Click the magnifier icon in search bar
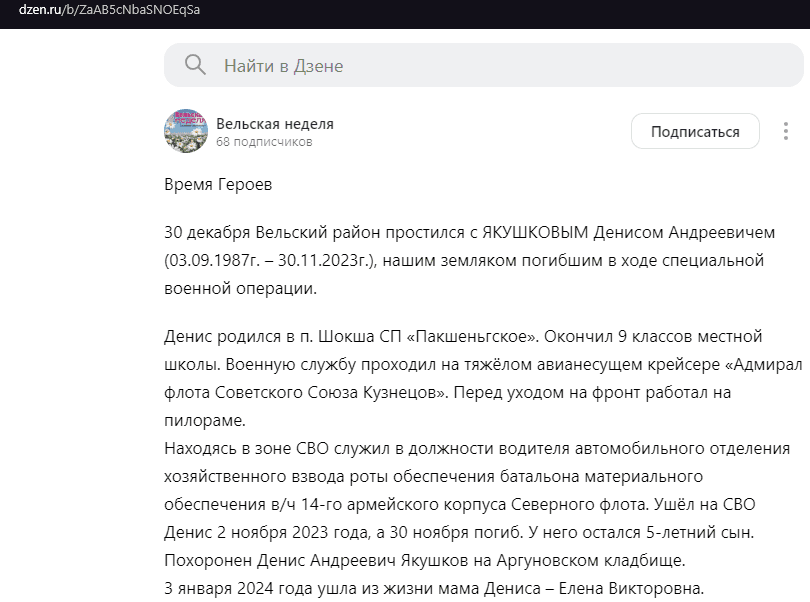 click(195, 65)
